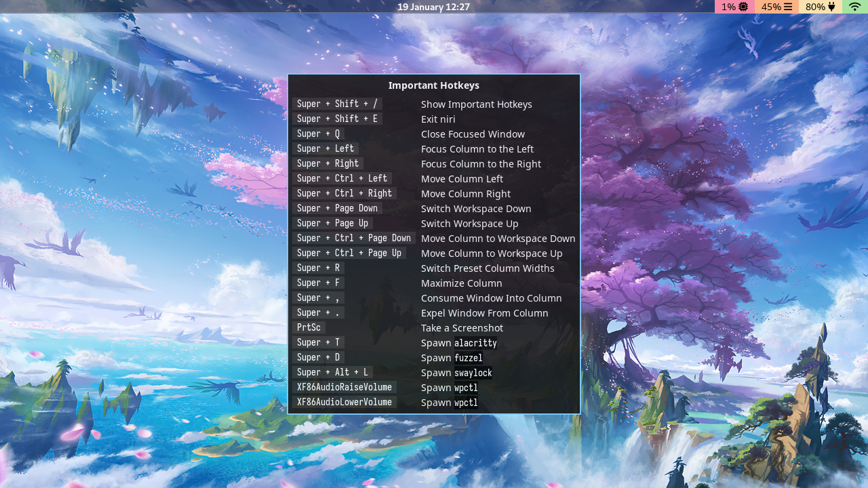Click the 1% CPU indicator text
The image size is (868, 488).
coord(728,7)
